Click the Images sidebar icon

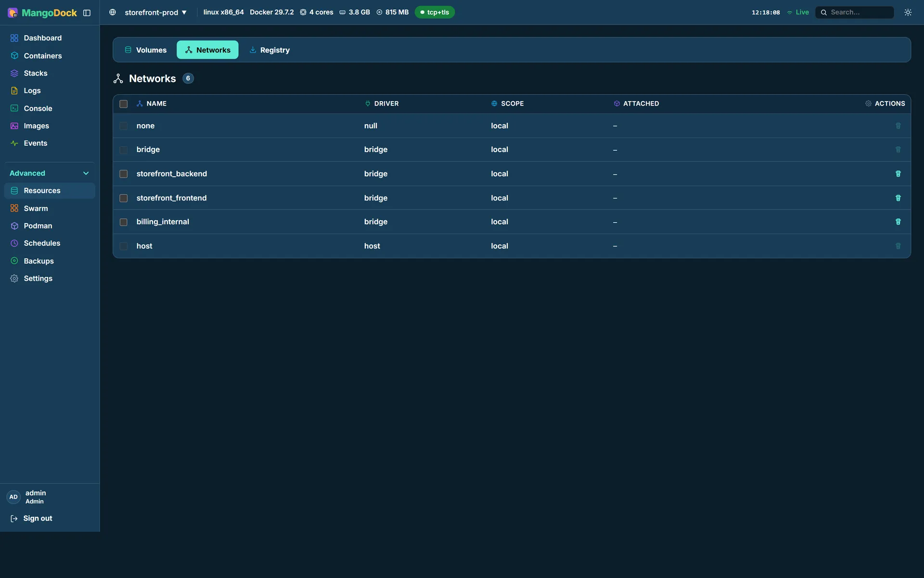pyautogui.click(x=14, y=126)
